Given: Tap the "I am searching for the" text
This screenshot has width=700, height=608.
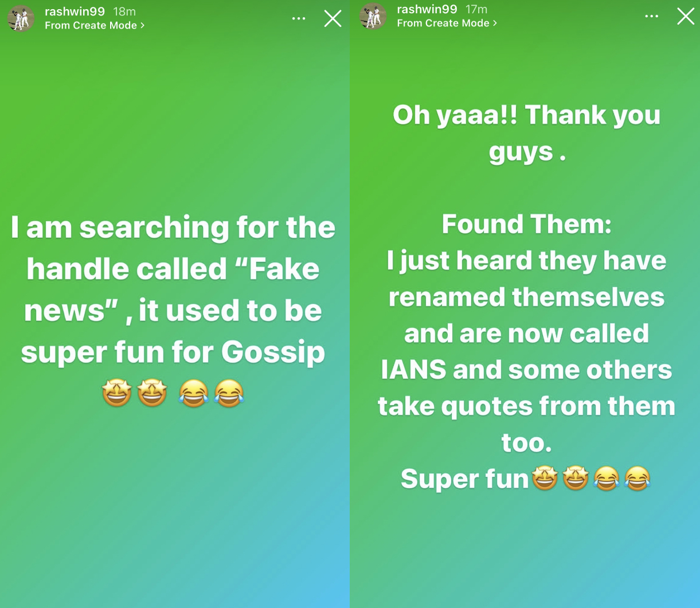Looking at the screenshot, I should [x=173, y=228].
